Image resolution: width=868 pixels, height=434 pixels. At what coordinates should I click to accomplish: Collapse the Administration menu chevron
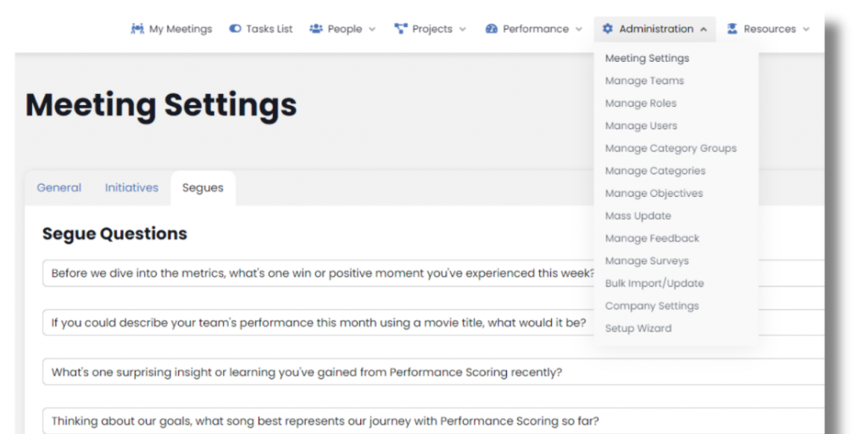point(704,30)
